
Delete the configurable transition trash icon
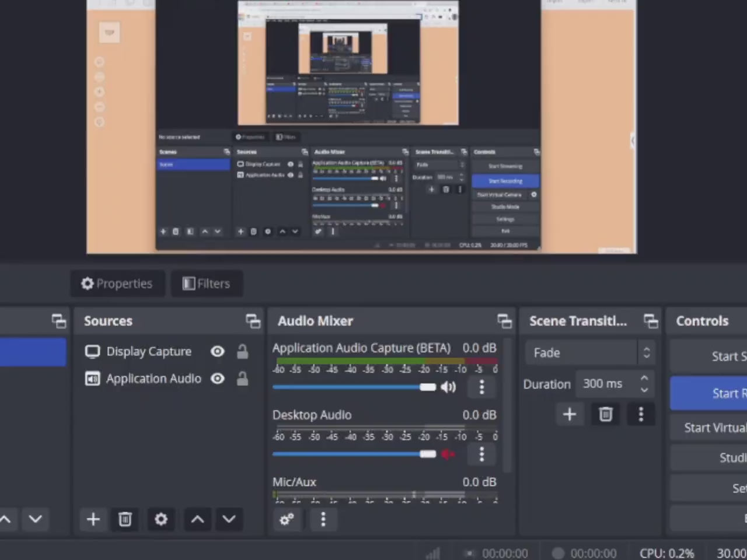[605, 414]
